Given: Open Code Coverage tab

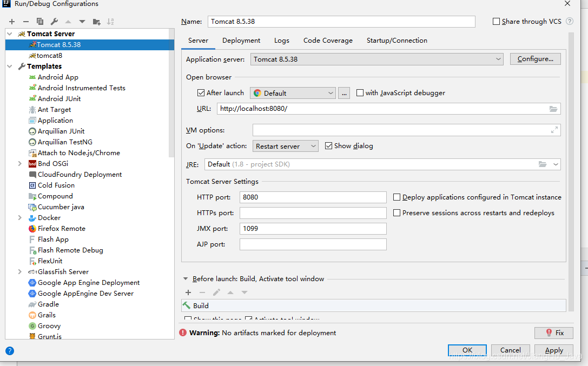Looking at the screenshot, I should pyautogui.click(x=328, y=41).
